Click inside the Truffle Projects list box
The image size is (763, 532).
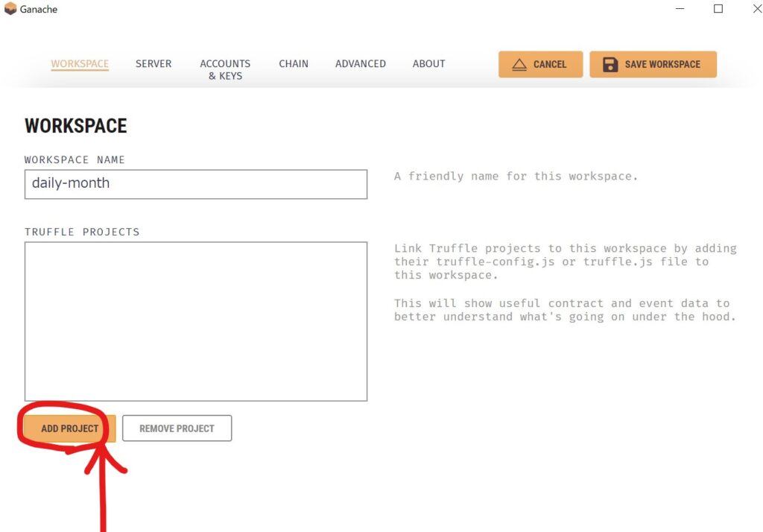196,321
